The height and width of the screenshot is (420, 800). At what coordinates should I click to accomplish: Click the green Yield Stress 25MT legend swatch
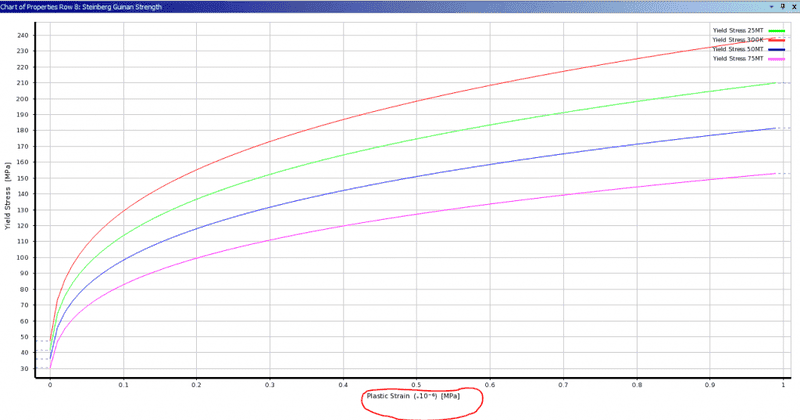coord(775,30)
